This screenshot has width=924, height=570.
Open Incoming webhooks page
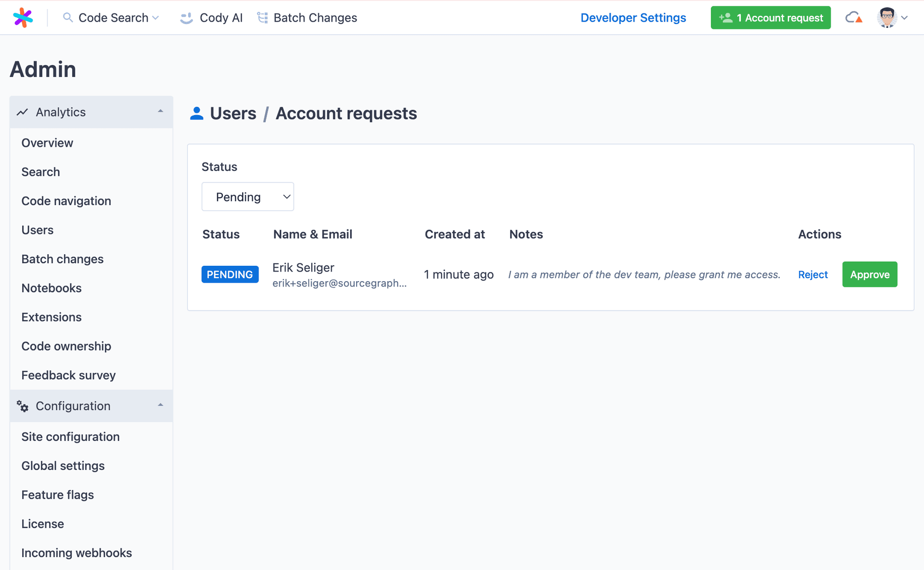77,553
